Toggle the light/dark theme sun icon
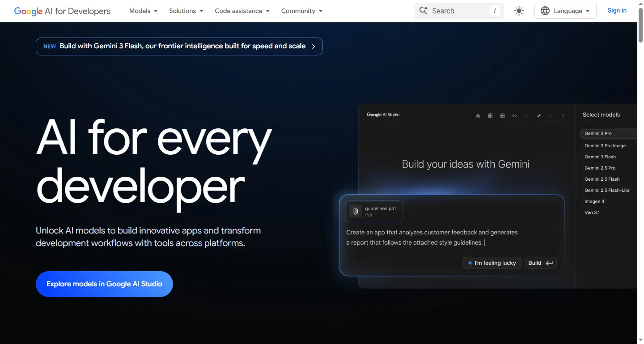The height and width of the screenshot is (344, 644). pos(519,11)
